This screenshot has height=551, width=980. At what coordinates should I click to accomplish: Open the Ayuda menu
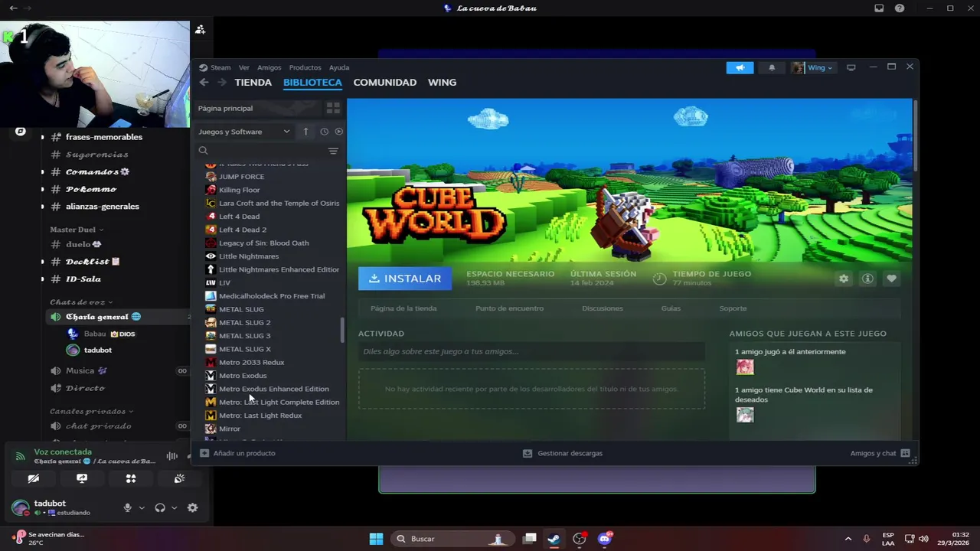click(x=339, y=67)
